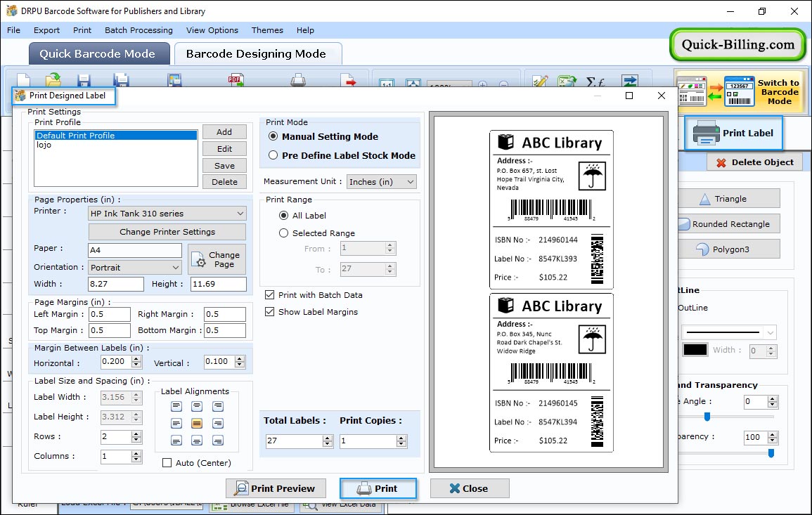
Task: Click the open folder toolbar icon
Action: coord(53,79)
